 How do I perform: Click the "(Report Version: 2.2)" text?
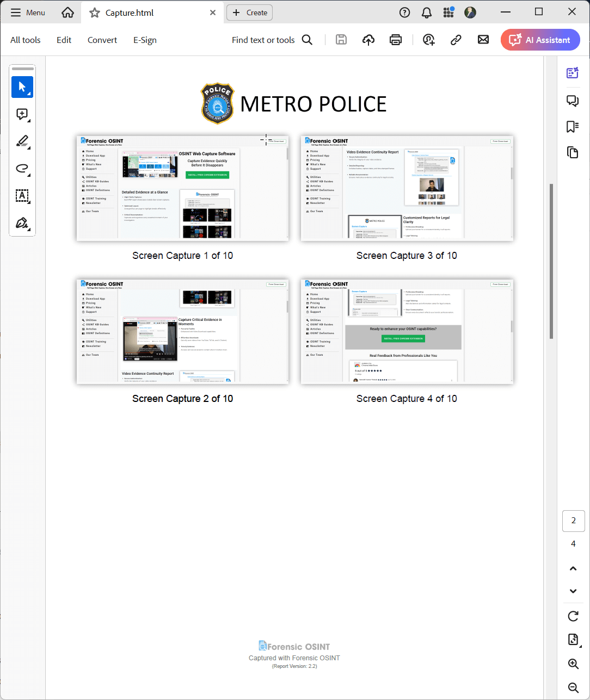(x=294, y=666)
